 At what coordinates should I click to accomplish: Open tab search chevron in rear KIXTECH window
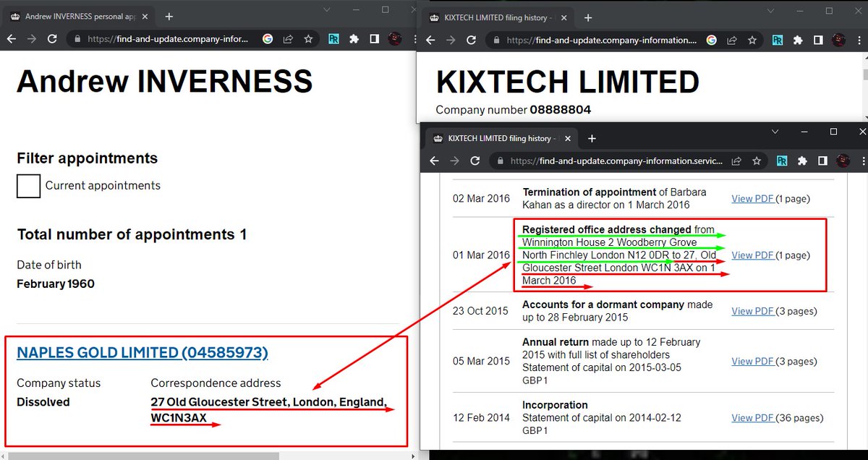770,11
